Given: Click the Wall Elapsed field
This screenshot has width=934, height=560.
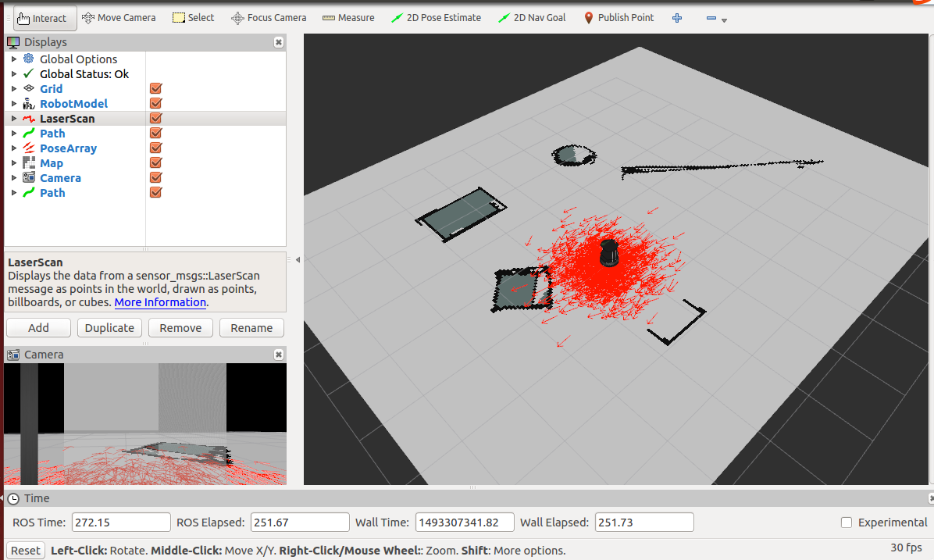Looking at the screenshot, I should (x=644, y=523).
